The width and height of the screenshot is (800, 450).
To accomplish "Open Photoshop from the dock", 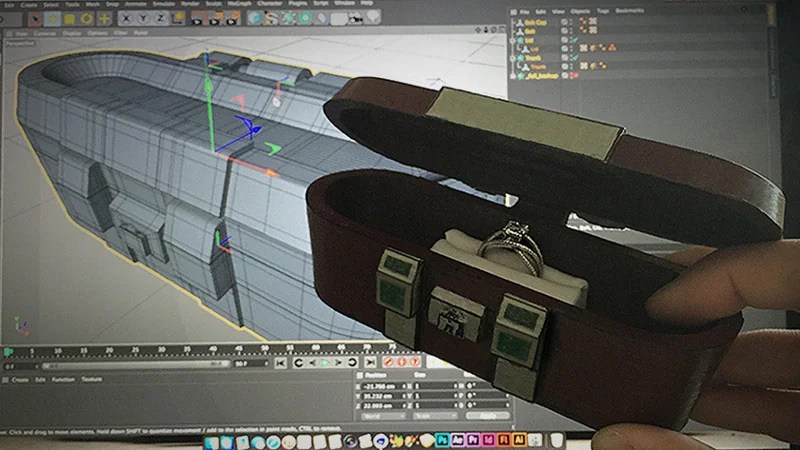I will (442, 440).
